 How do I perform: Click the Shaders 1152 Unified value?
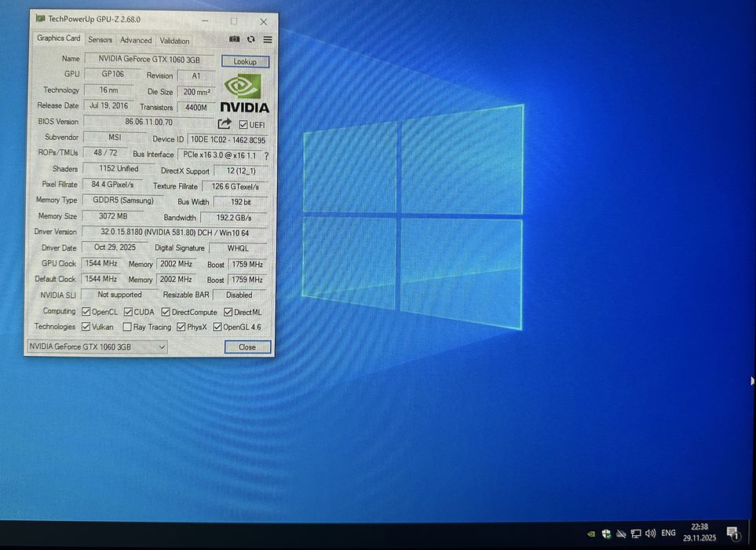[x=119, y=168]
